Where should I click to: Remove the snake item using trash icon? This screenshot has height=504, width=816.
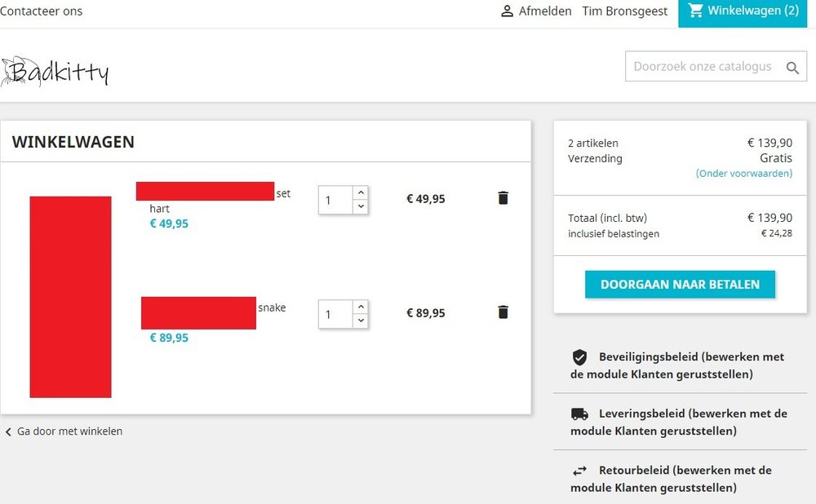click(x=503, y=312)
